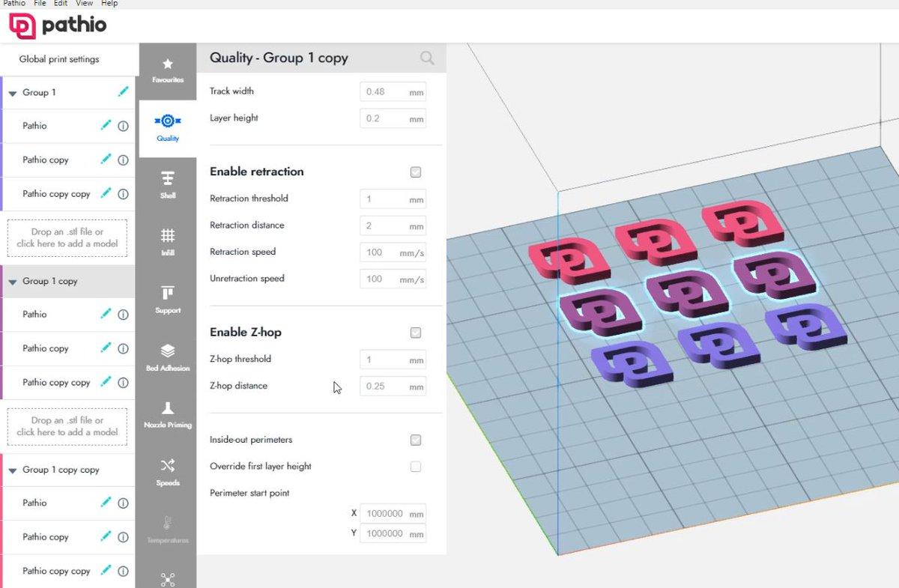The width and height of the screenshot is (899, 588).
Task: Select the Quality settings tab
Action: [x=168, y=127]
